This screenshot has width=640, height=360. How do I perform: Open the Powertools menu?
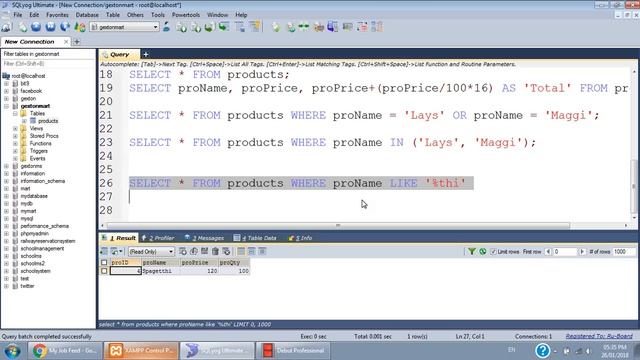[186, 15]
